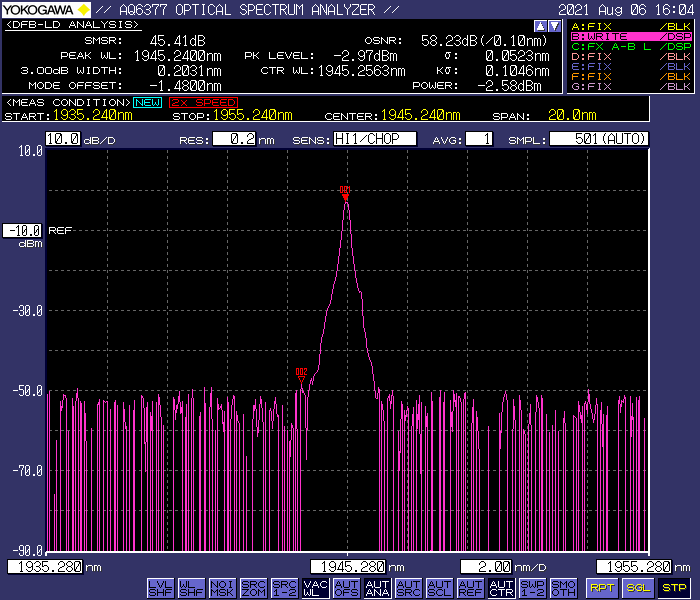The image size is (700, 600).
Task: Click the SMO OTH smoothing icon
Action: 563,588
